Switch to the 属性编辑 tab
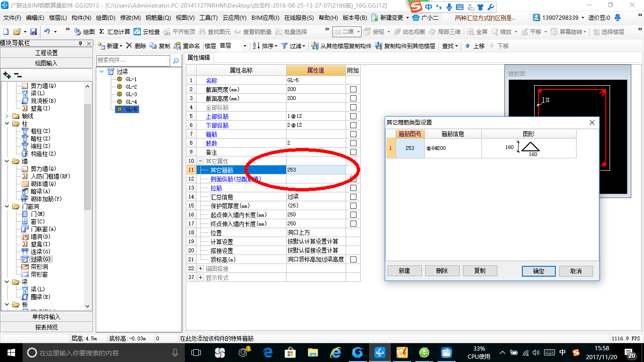This screenshot has height=362, width=644. coord(199,58)
